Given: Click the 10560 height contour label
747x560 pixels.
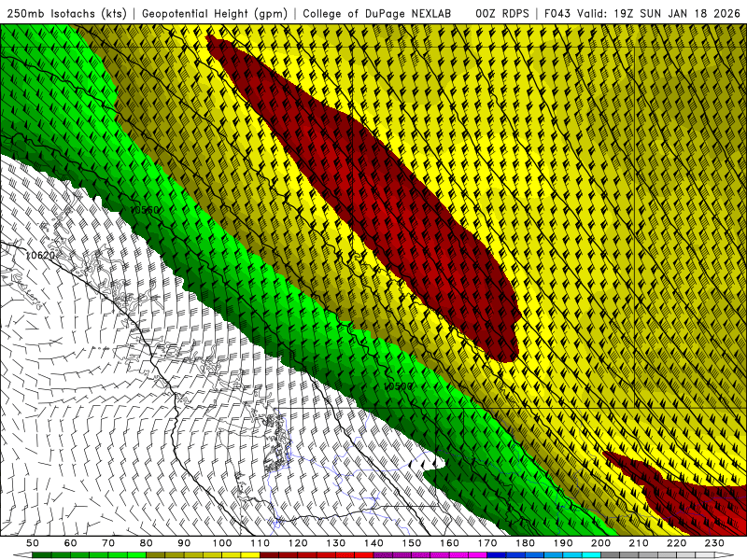Looking at the screenshot, I should tap(145, 210).
